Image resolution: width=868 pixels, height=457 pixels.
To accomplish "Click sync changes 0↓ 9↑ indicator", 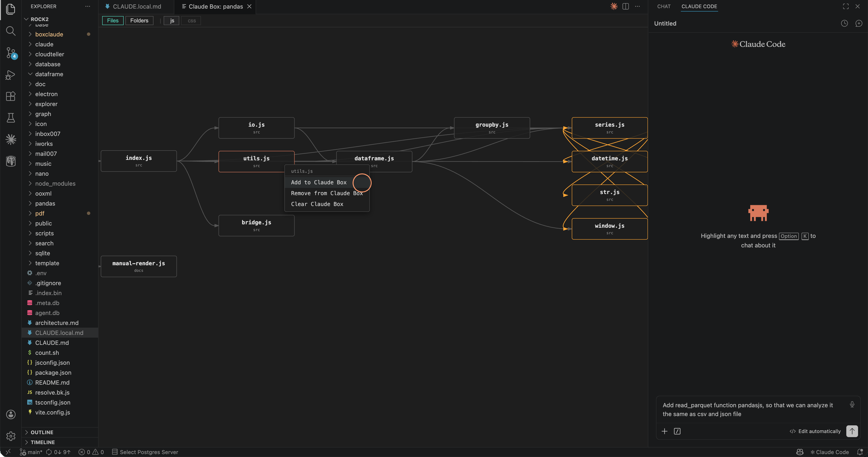I will click(58, 452).
